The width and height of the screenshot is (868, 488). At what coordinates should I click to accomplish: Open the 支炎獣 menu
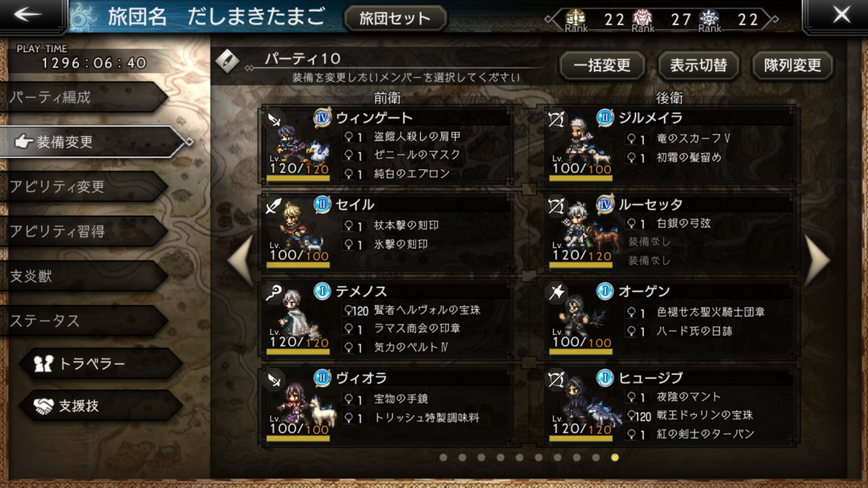(x=83, y=276)
